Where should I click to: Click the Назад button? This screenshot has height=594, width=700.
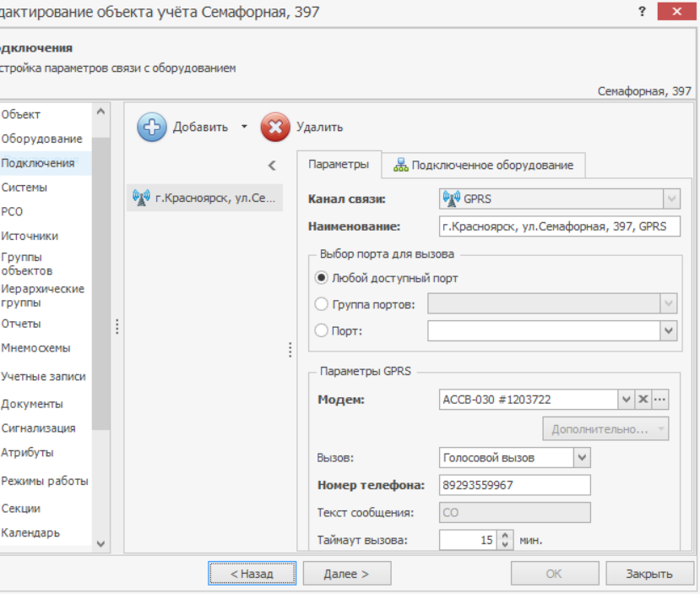[x=252, y=574]
